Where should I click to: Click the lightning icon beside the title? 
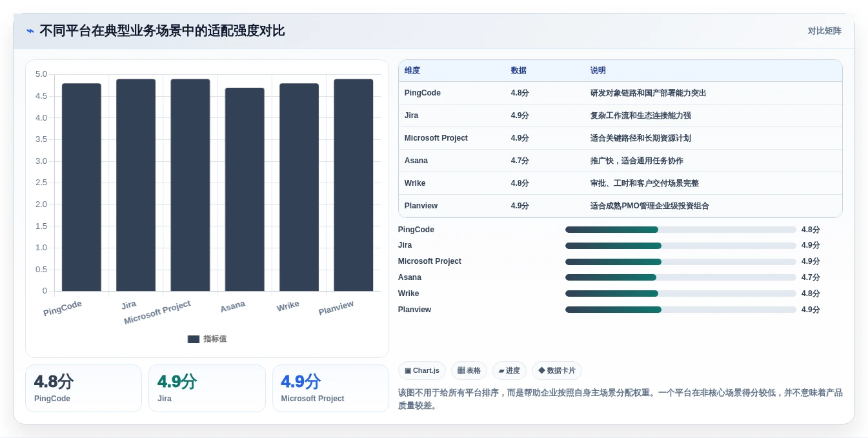pyautogui.click(x=30, y=31)
